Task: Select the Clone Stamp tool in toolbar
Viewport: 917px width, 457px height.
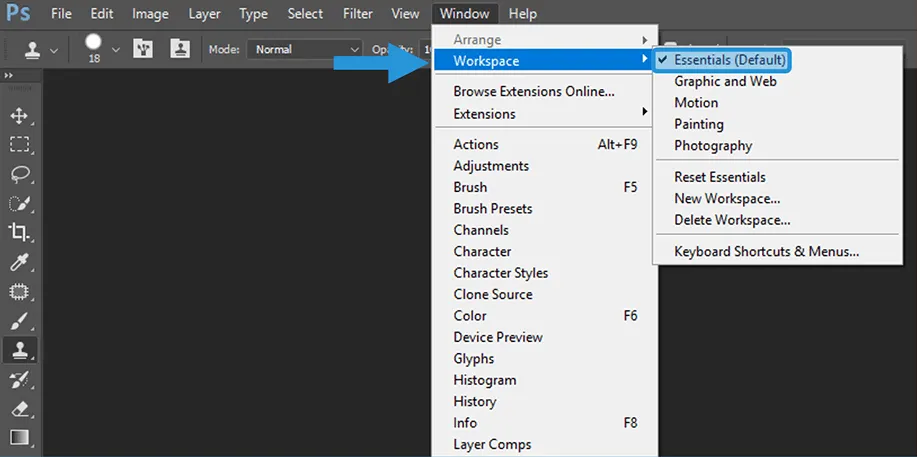Action: 19,350
